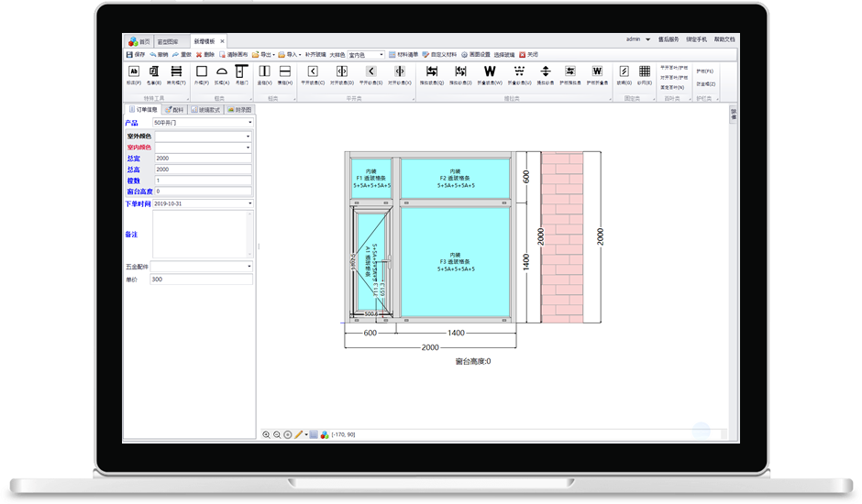Open the 室外颜色 outdoor color dropdown
Screen dimensions: 862x504
tap(203, 137)
